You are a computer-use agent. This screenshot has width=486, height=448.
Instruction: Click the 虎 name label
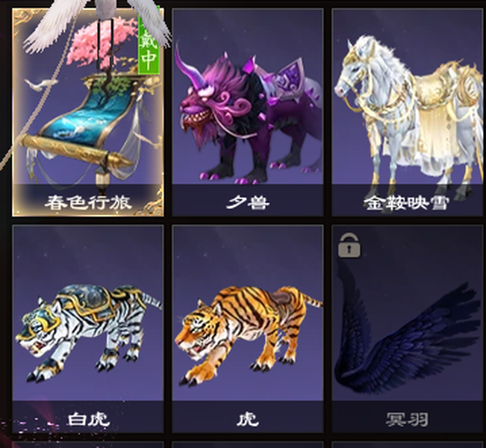[x=248, y=420]
